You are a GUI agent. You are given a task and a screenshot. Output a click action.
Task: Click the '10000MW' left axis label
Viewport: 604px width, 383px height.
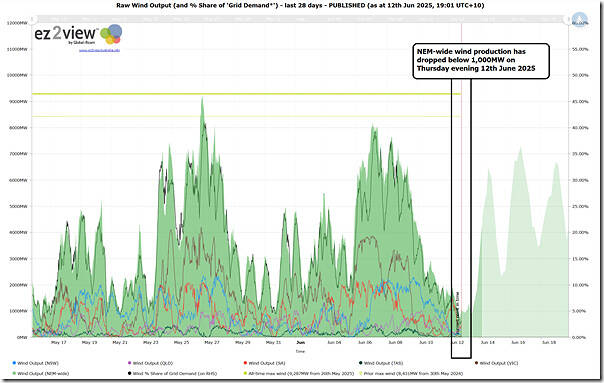(x=17, y=75)
